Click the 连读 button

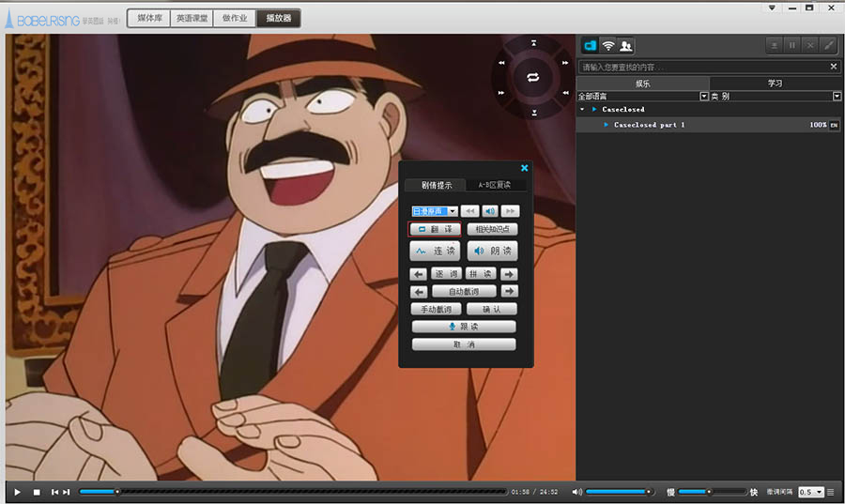(435, 251)
